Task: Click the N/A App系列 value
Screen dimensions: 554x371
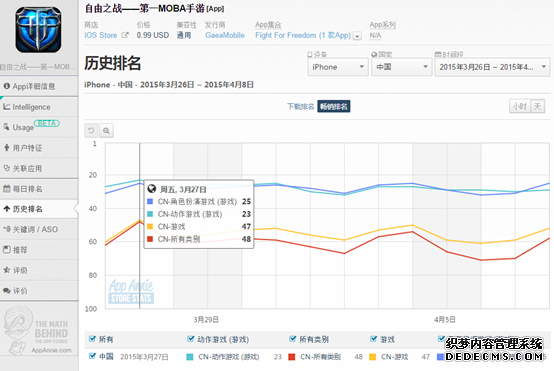Action: pyautogui.click(x=375, y=35)
